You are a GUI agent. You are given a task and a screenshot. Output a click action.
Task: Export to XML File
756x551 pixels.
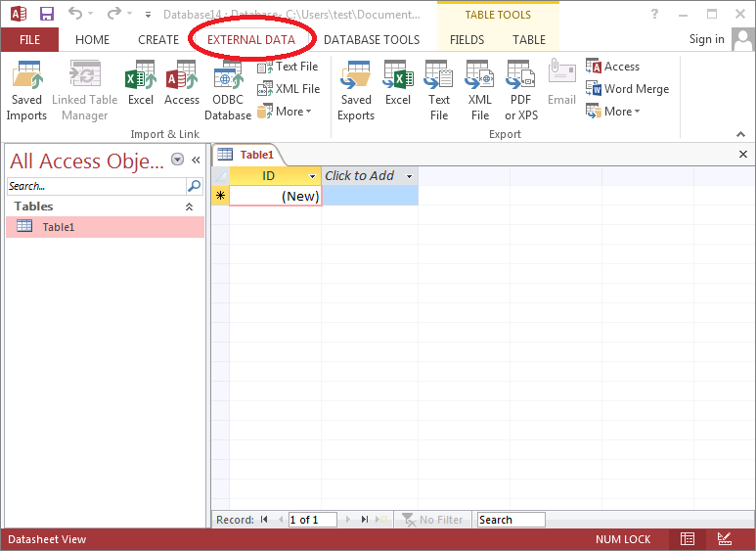[480, 91]
